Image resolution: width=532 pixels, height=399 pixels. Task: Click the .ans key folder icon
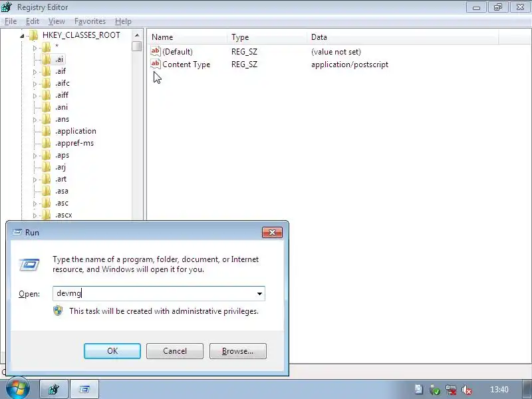(x=46, y=119)
